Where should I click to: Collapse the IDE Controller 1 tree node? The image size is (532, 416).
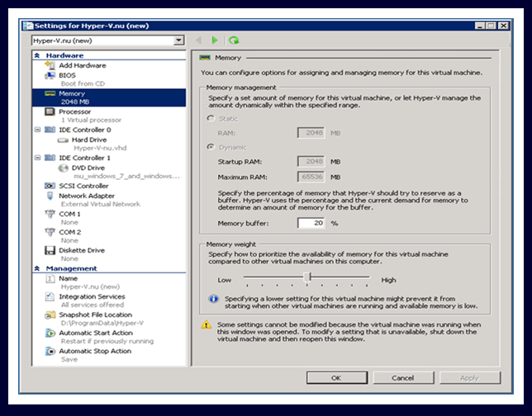coord(38,158)
